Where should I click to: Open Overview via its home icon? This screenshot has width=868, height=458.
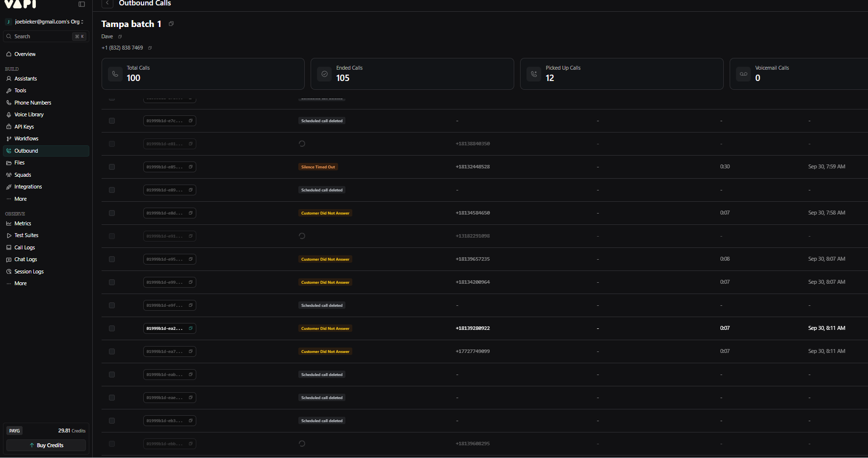click(9, 54)
